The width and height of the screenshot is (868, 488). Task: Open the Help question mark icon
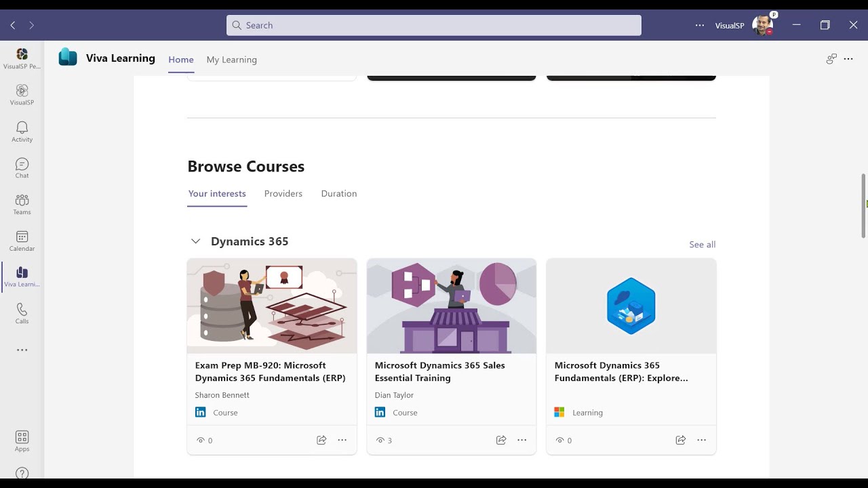pyautogui.click(x=22, y=474)
